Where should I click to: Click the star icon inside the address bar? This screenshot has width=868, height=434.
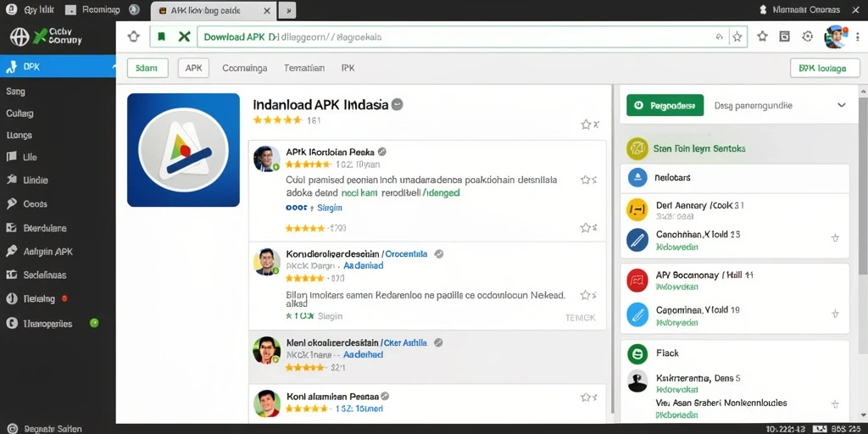[x=737, y=37]
